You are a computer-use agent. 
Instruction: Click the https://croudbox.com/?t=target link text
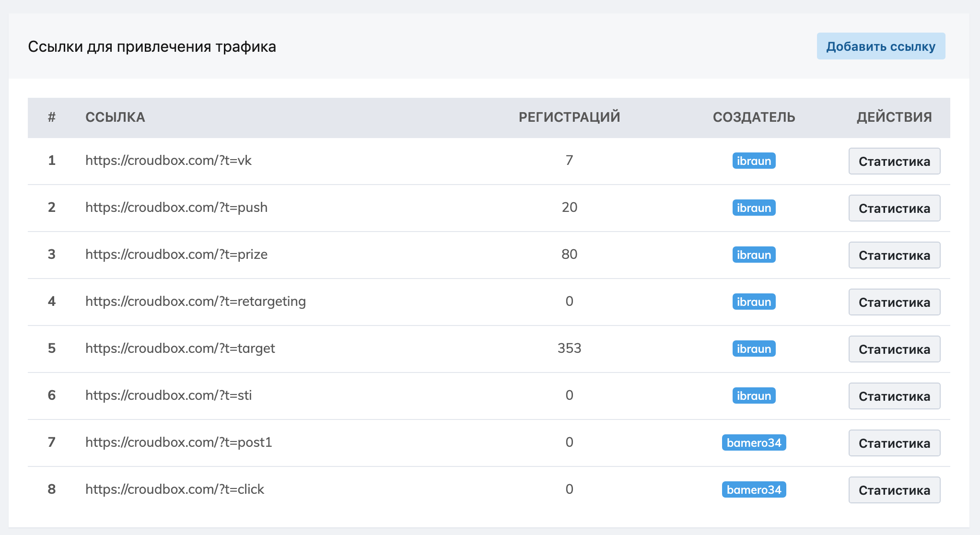tap(180, 348)
